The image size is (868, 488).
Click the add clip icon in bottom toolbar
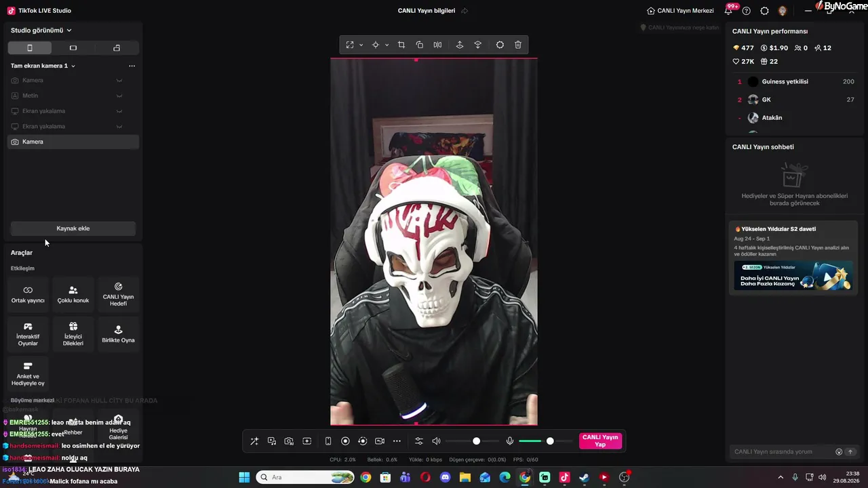(307, 441)
